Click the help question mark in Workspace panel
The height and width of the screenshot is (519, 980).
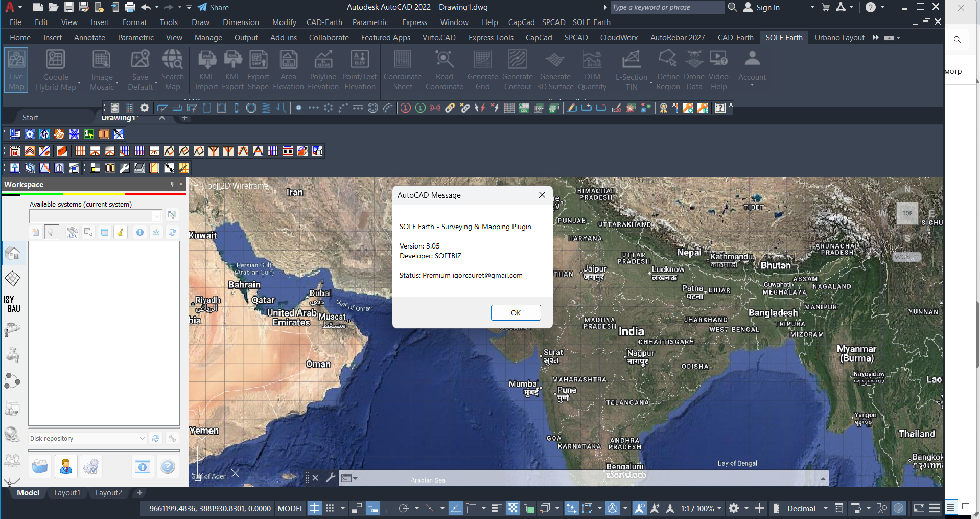click(x=168, y=466)
